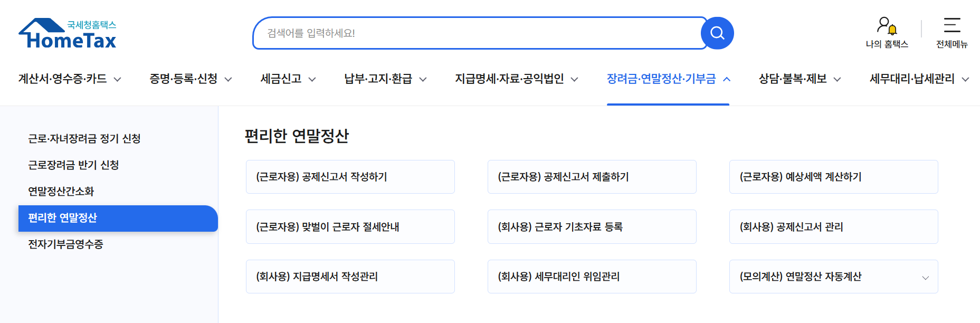This screenshot has width=980, height=323.
Task: Expand 상담·불복·제보 chevron
Action: click(x=838, y=79)
